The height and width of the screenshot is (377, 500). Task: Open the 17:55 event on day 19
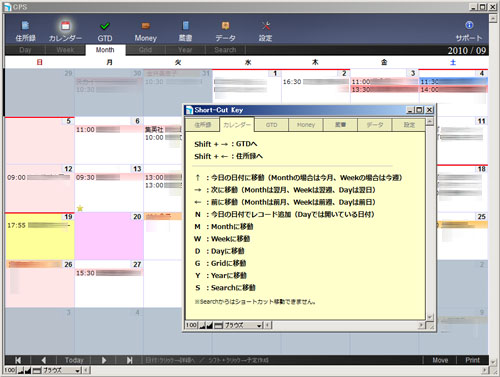pos(39,225)
